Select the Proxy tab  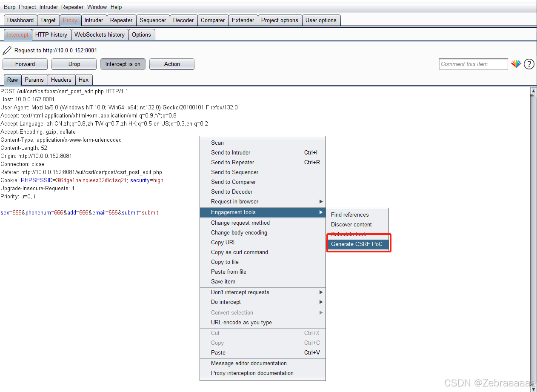70,20
